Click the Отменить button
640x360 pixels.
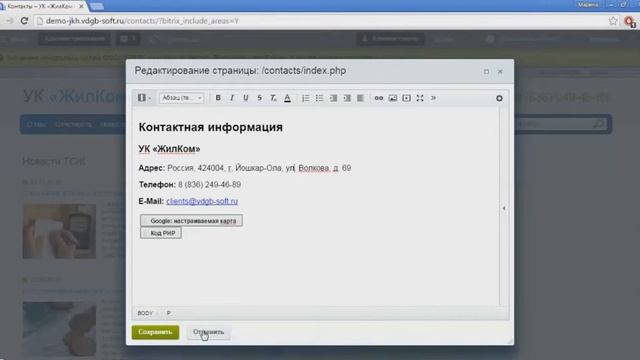pyautogui.click(x=209, y=332)
